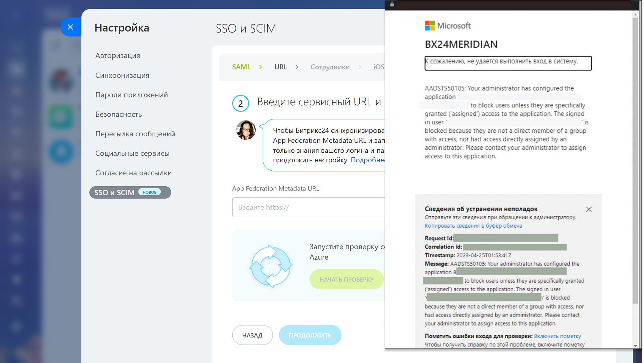
Task: Click the Timestamp 2023-04-25T01:53:41Z value
Action: pyautogui.click(x=484, y=255)
